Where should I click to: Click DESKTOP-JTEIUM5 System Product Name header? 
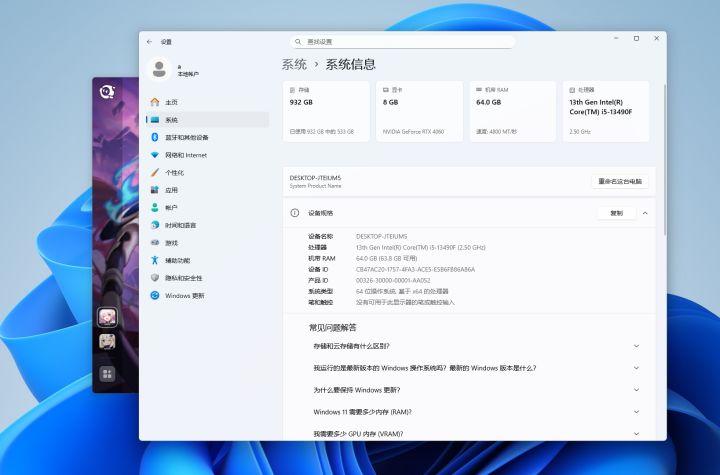tap(315, 181)
